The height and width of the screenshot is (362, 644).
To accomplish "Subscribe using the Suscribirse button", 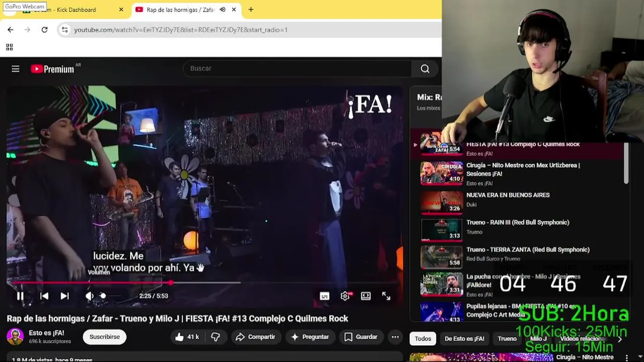I will tap(105, 337).
